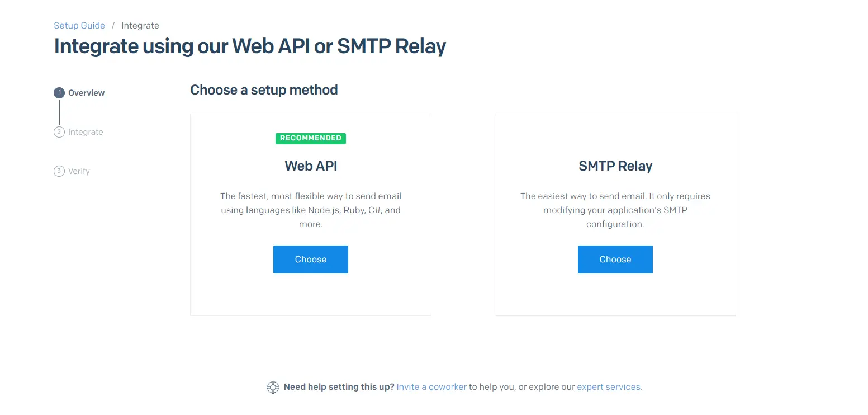This screenshot has width=868, height=415.
Task: Click the Integrate breadcrumb label
Action: pos(140,25)
